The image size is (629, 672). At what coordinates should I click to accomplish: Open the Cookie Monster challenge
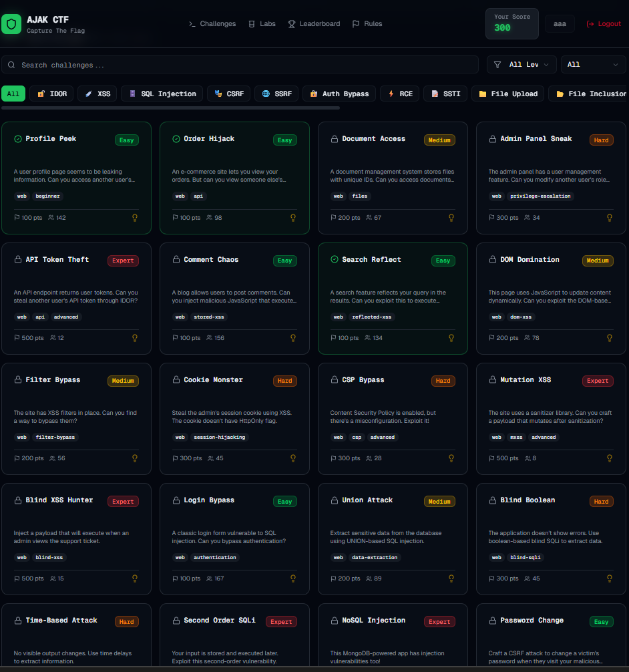point(234,419)
